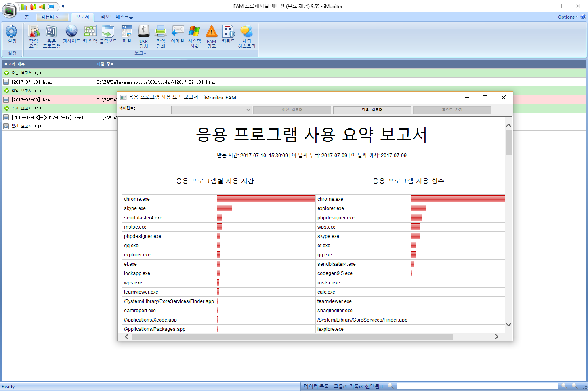Click the help question mark icon
Screen dimensions: 588x391
tap(583, 17)
